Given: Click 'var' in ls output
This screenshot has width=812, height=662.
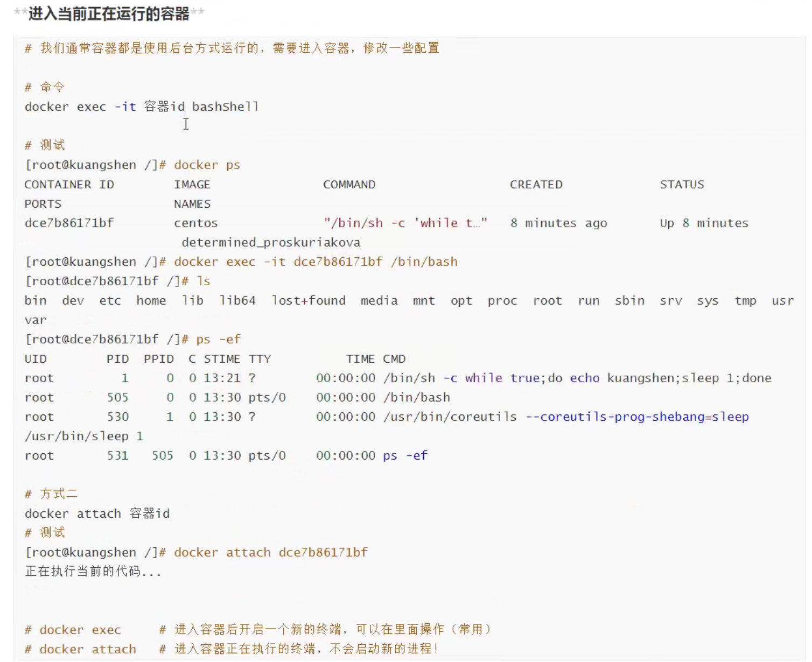Looking at the screenshot, I should click(x=36, y=320).
